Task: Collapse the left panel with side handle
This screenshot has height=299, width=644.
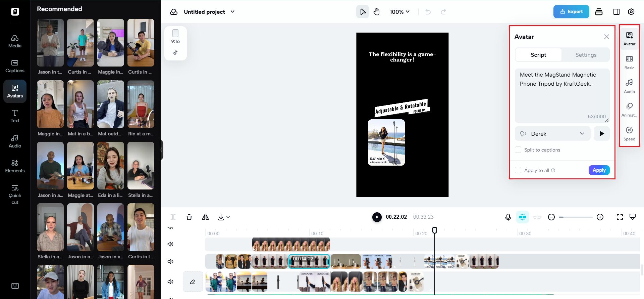Action: (x=162, y=149)
